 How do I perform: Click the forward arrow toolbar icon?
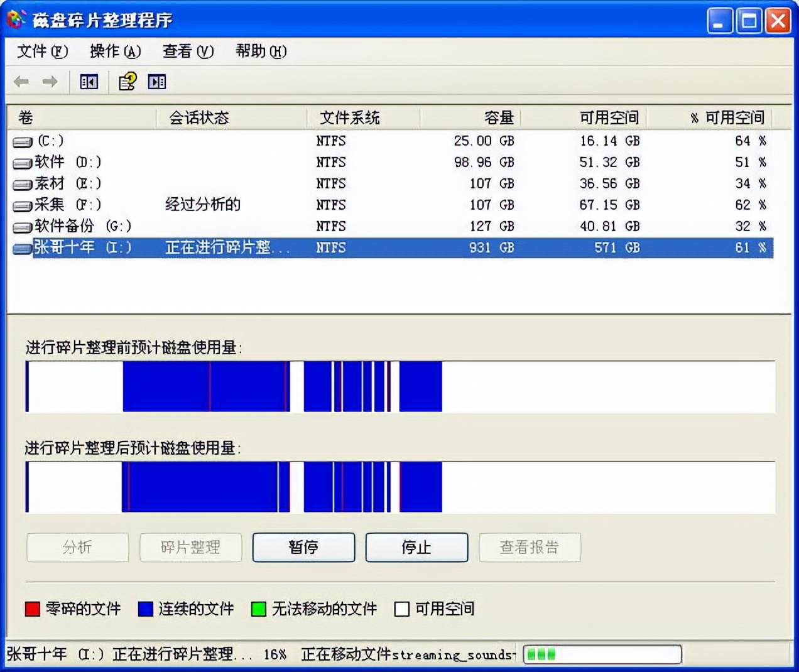[49, 82]
